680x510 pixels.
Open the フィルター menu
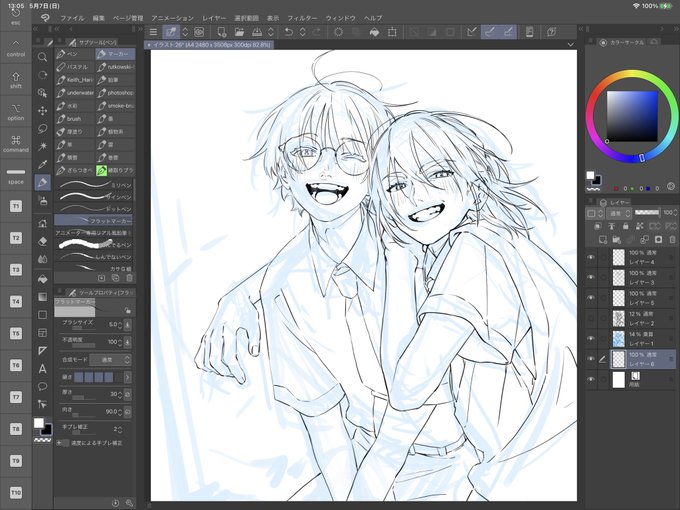coord(302,18)
